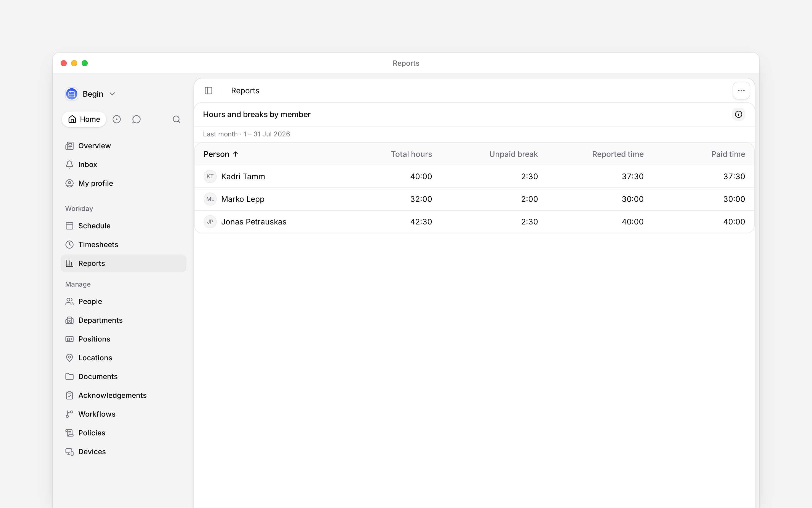Open the Schedule page
Screen dimensions: 812x508
pos(124,226)
